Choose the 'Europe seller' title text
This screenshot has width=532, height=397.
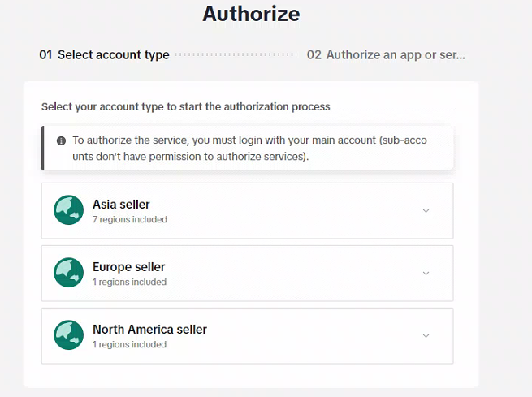(128, 267)
